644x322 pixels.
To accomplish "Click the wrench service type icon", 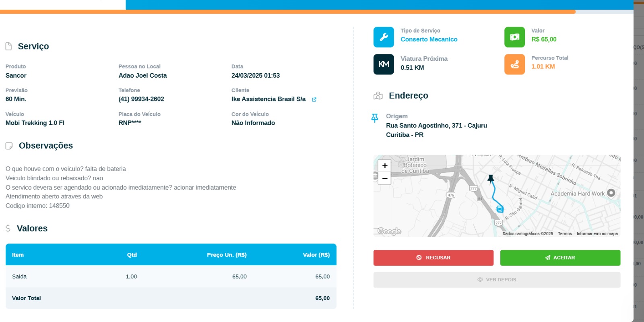I will (x=384, y=37).
